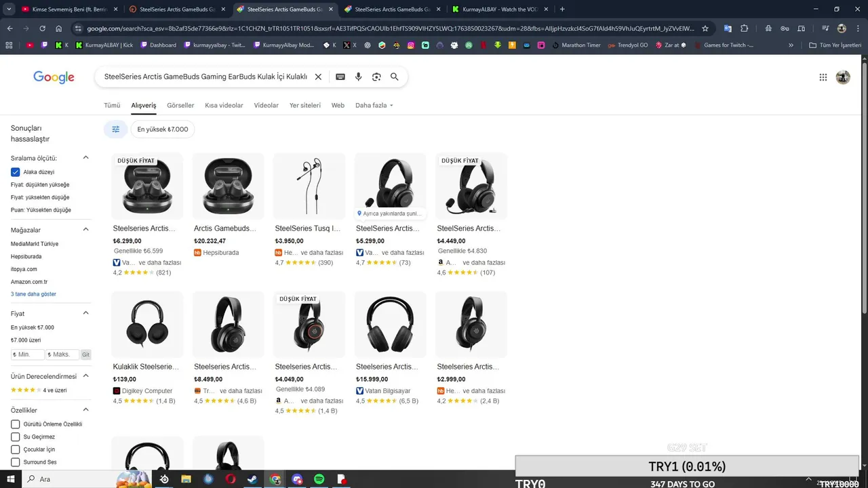The width and height of the screenshot is (868, 488).
Task: Switch to the Tümü tab
Action: coord(112,106)
